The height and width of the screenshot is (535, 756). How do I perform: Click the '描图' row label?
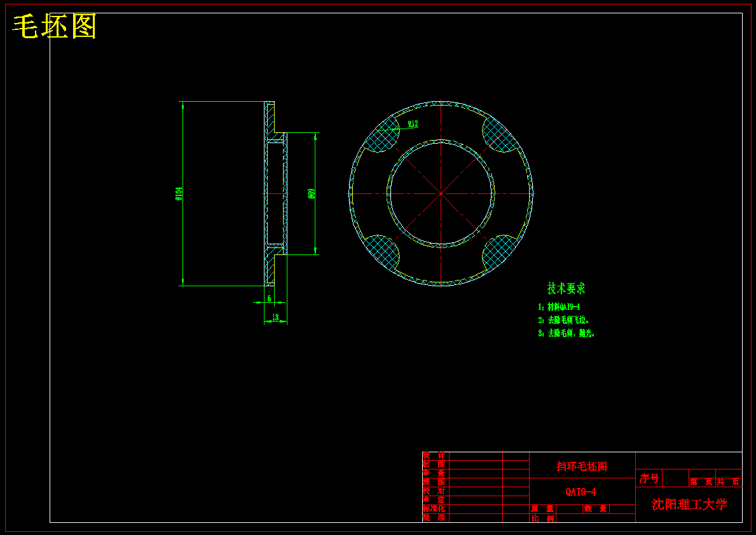click(434, 482)
